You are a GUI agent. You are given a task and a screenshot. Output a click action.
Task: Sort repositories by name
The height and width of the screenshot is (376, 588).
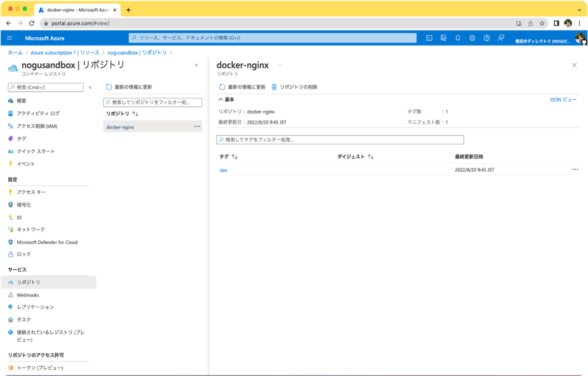(122, 114)
